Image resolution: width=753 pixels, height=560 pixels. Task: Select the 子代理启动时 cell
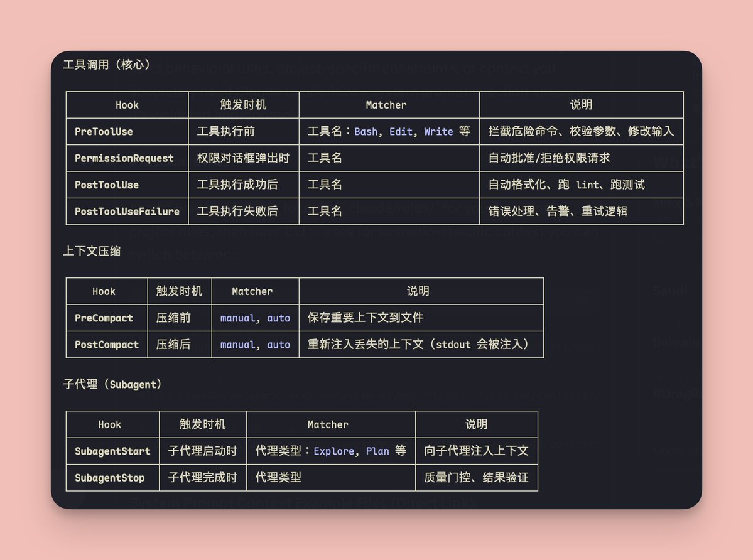(203, 451)
